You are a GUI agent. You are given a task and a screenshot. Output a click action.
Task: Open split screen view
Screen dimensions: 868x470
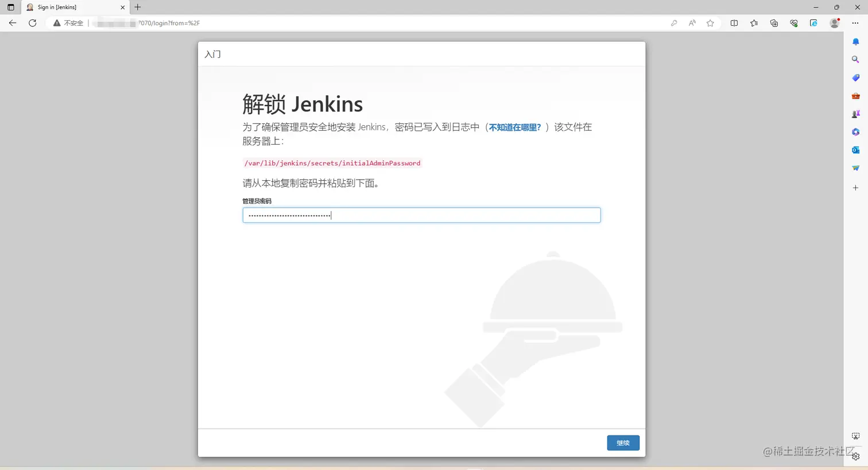tap(734, 23)
